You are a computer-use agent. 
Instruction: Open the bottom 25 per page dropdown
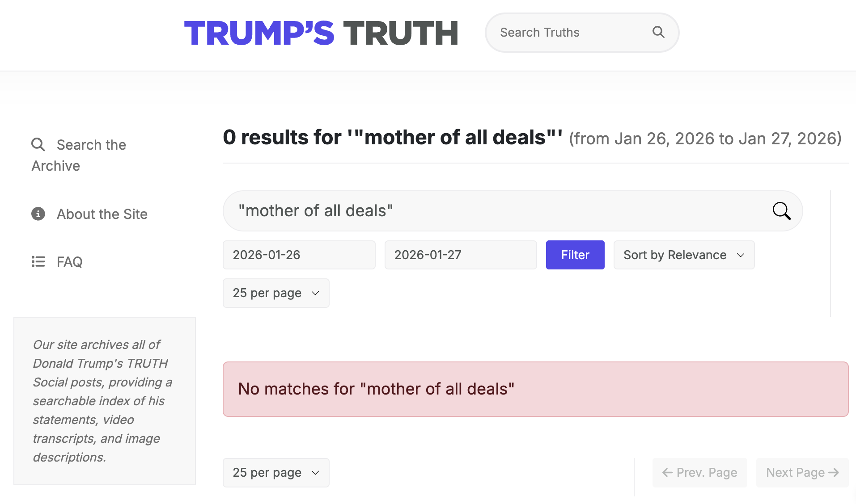click(x=276, y=473)
